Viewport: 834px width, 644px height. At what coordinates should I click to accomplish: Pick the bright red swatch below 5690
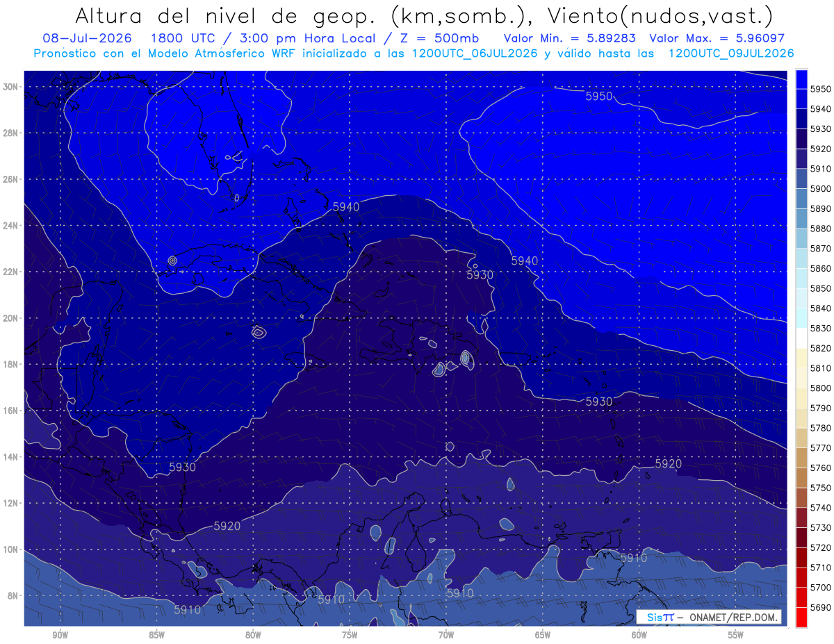pyautogui.click(x=801, y=617)
